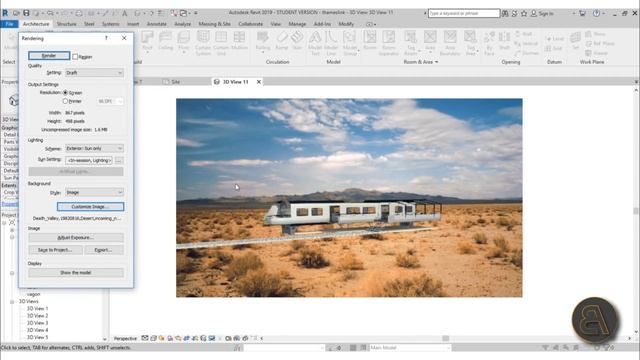Click the Customize Image button
The width and height of the screenshot is (640, 360).
pos(90,207)
